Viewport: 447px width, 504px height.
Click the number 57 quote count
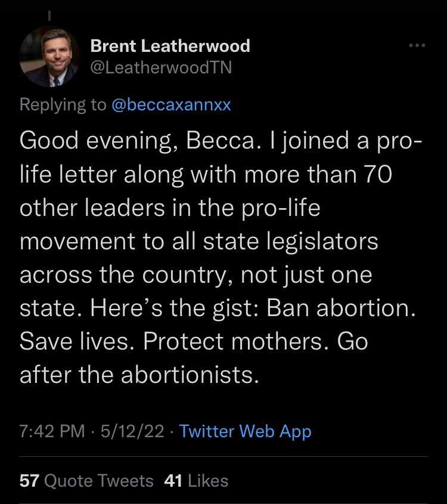(29, 480)
